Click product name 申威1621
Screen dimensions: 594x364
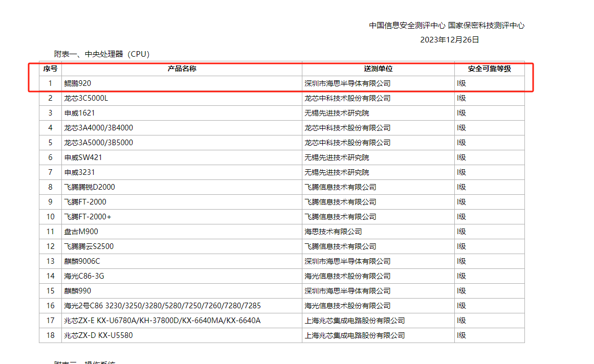pyautogui.click(x=79, y=113)
